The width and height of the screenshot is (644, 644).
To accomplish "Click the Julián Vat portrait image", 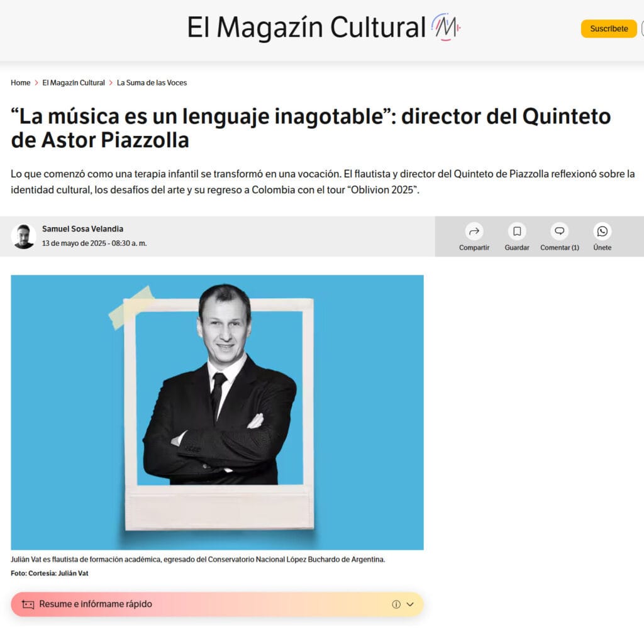I will 217,412.
